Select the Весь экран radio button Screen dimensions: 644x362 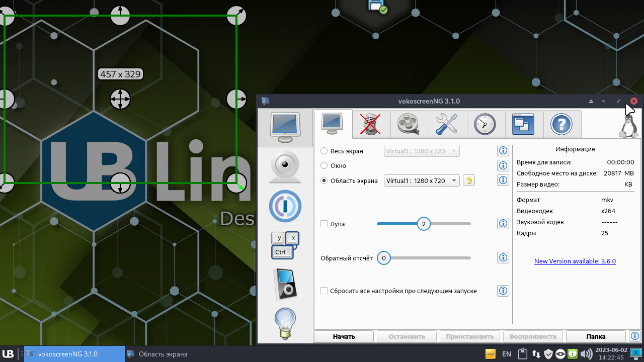[x=324, y=151]
